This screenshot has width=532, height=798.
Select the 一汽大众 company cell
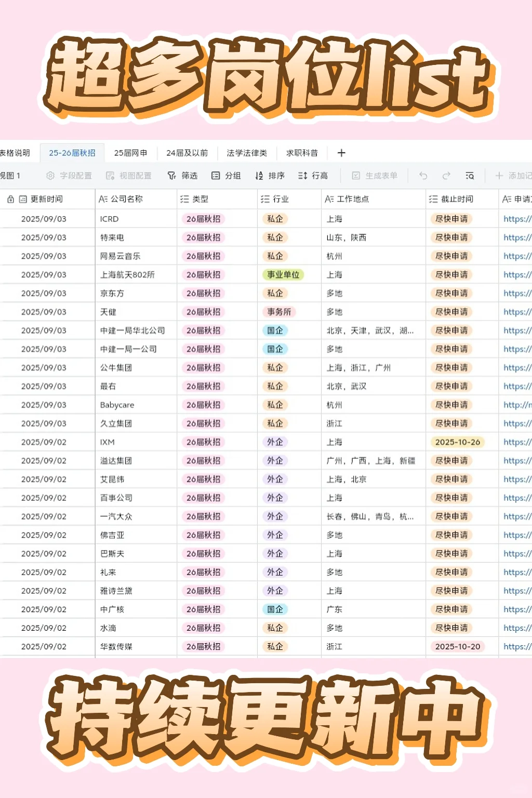click(136, 516)
